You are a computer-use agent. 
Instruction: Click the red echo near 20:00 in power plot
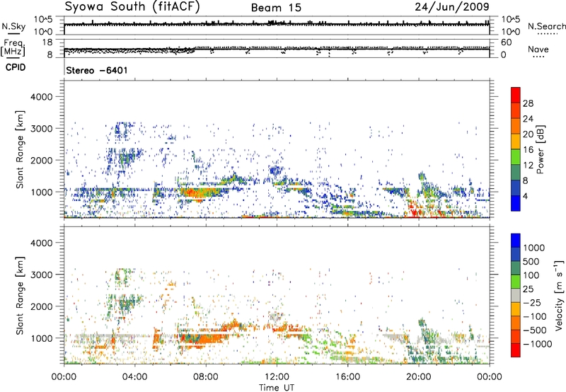point(415,209)
